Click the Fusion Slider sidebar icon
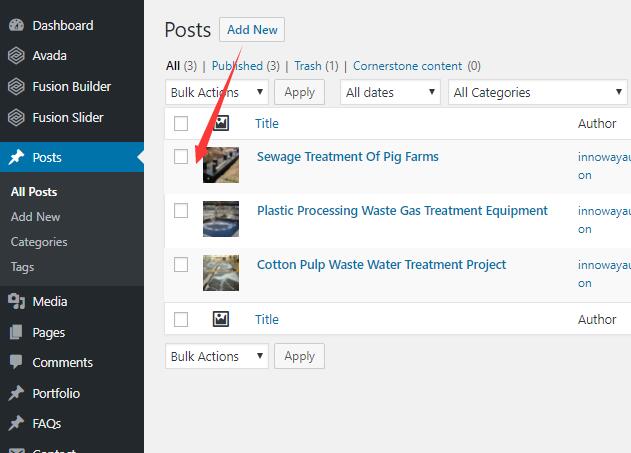 [x=16, y=117]
